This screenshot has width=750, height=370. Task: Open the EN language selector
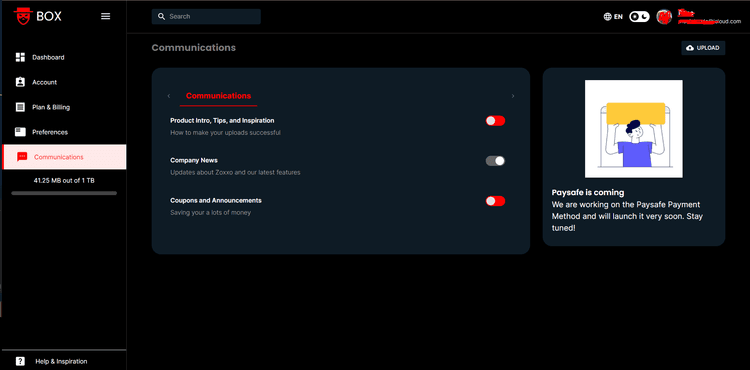613,17
